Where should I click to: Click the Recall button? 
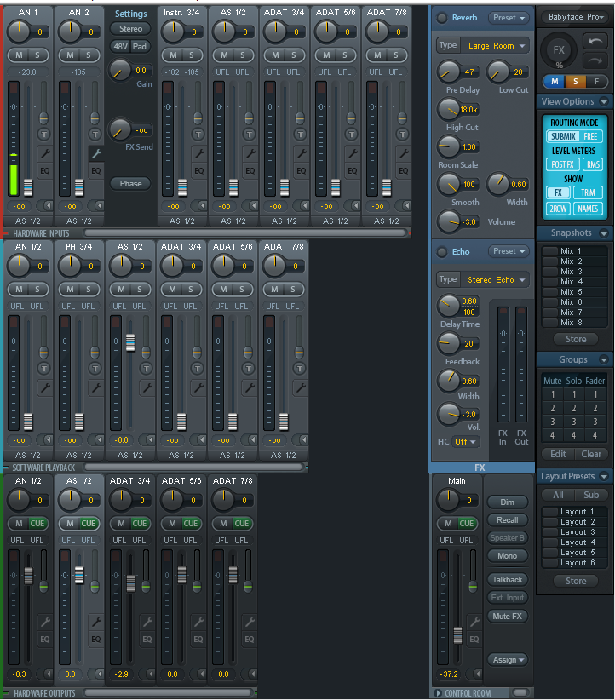(x=508, y=520)
